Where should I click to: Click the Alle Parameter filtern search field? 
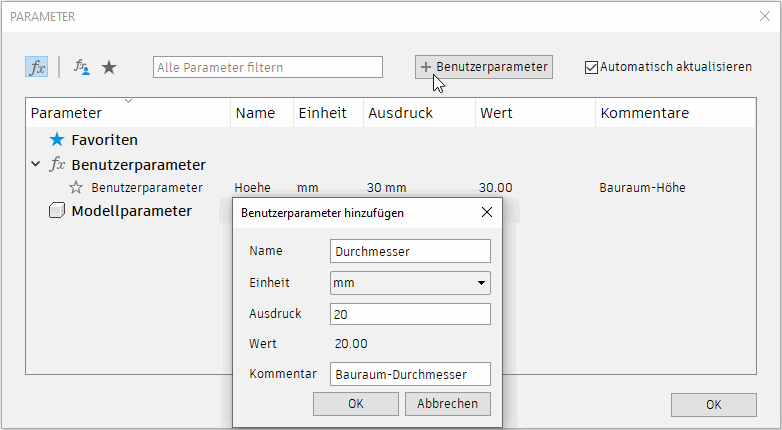click(x=268, y=67)
